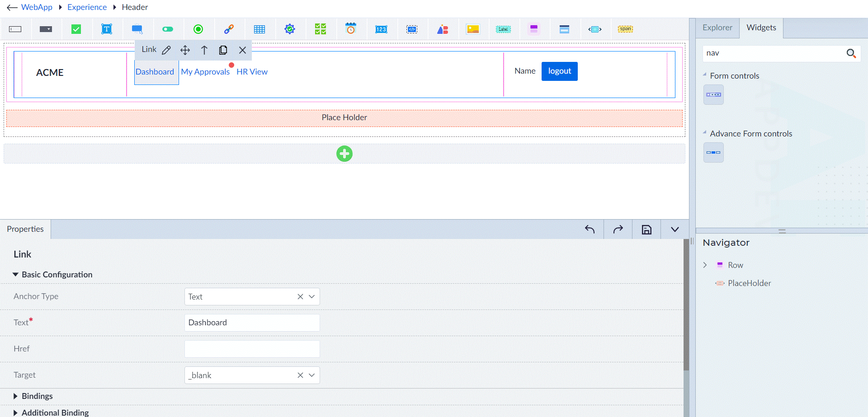This screenshot has width=868, height=417.
Task: Select the numeric 123 widget icon
Action: click(381, 29)
